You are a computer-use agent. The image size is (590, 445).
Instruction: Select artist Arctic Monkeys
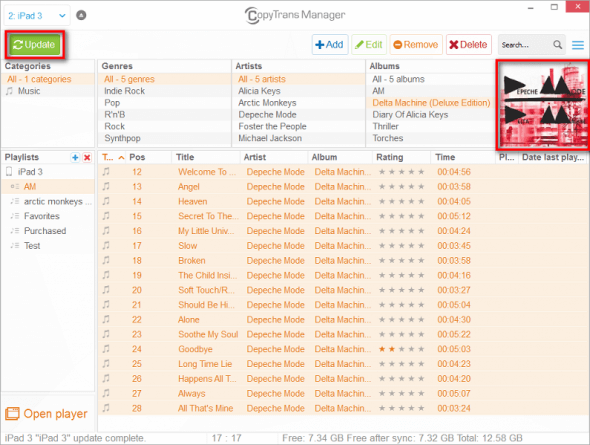(298, 103)
